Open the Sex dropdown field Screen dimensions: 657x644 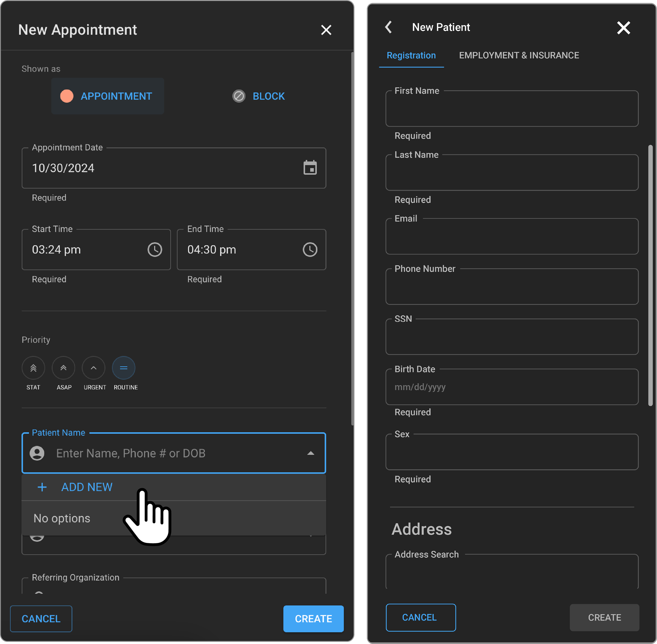click(511, 452)
